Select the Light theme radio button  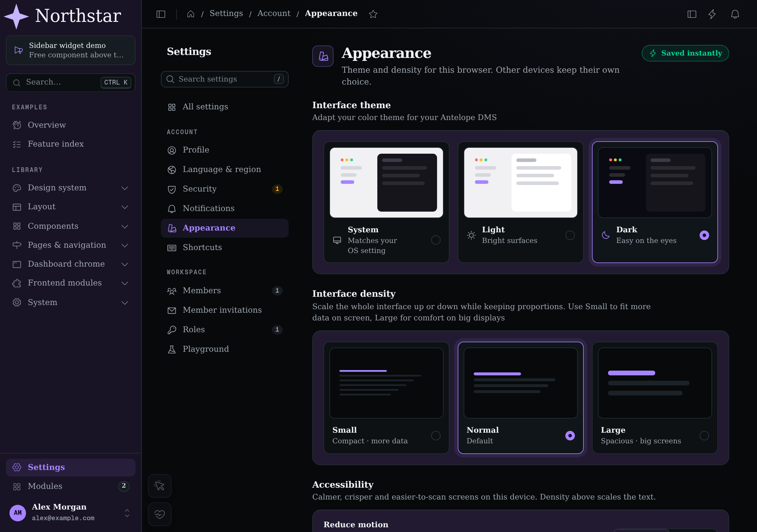point(570,235)
